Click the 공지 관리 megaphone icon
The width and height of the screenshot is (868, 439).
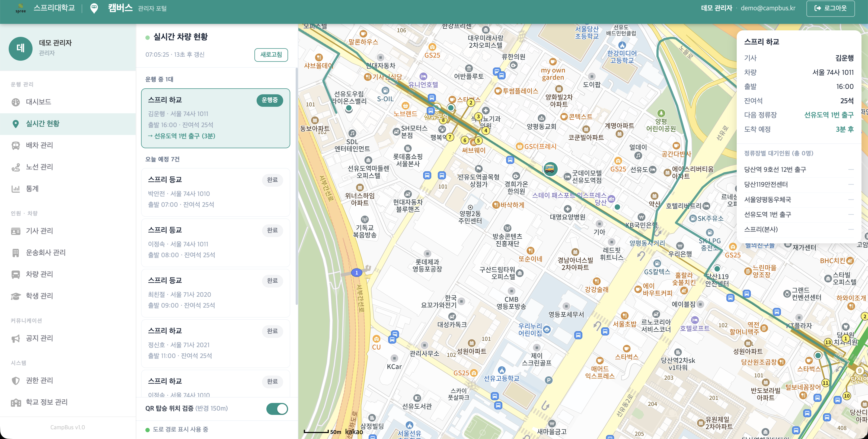click(x=15, y=338)
